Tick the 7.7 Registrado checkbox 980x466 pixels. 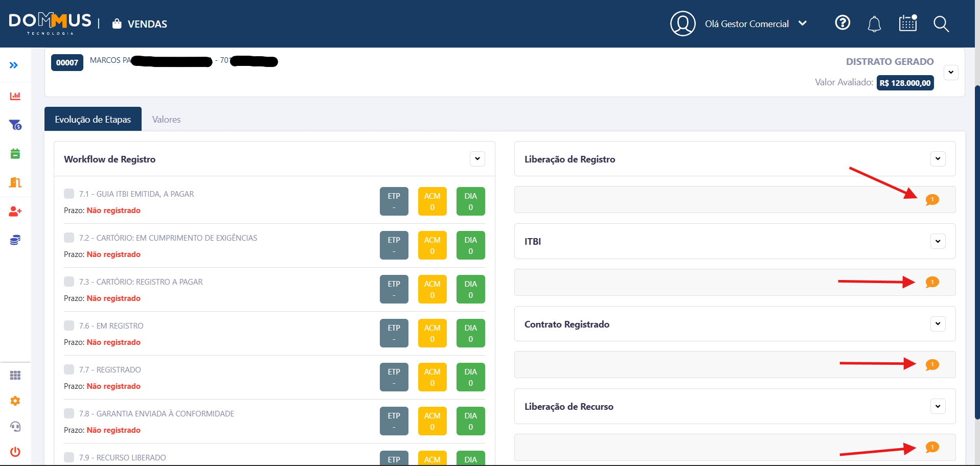click(x=69, y=369)
